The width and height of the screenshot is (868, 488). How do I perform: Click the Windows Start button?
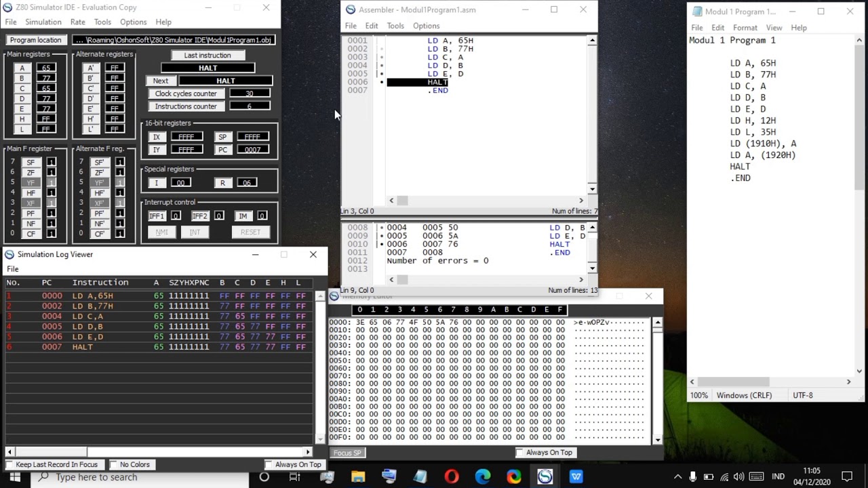(x=15, y=477)
